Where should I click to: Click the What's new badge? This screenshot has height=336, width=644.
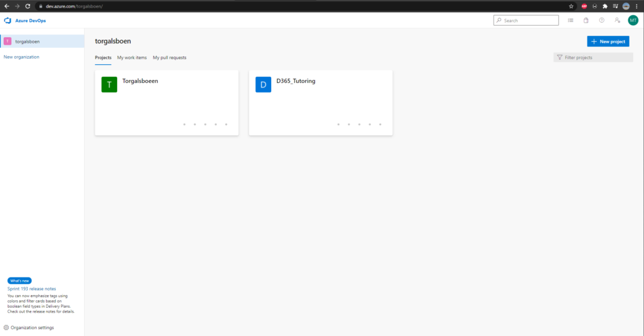tap(19, 281)
